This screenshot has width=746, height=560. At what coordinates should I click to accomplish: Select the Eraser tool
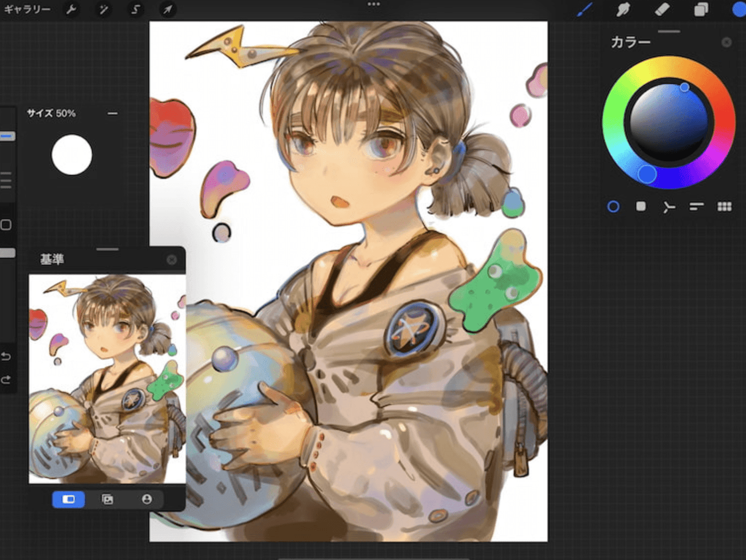[662, 10]
